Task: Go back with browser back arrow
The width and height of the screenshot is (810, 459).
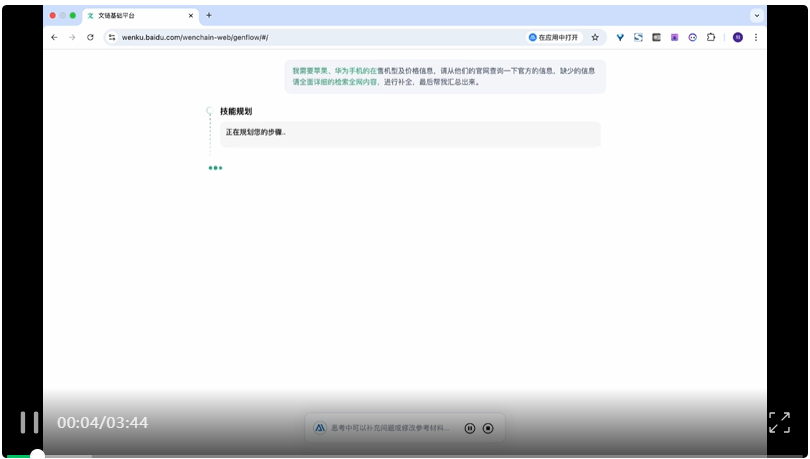Action: (54, 37)
